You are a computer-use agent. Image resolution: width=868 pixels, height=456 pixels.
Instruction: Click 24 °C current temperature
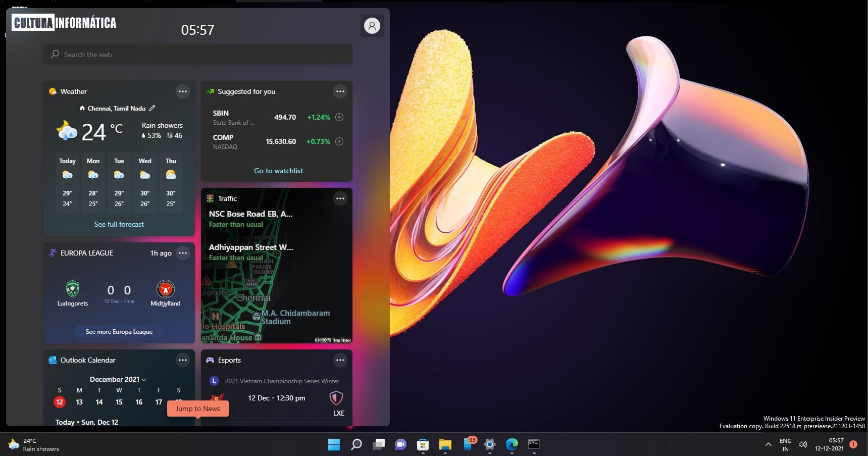click(x=101, y=132)
